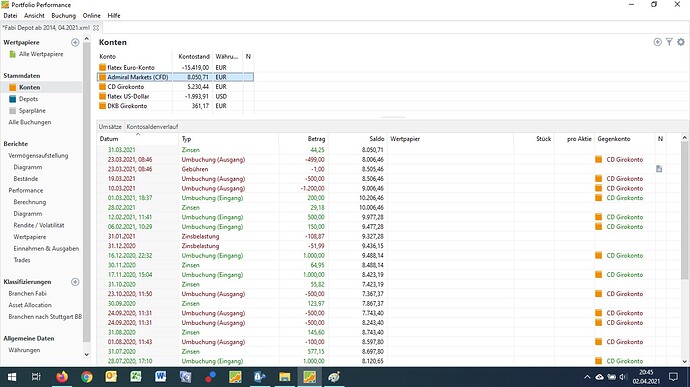Click the CD Girokonto icon in the 19.03.2021 row
Image resolution: width=690 pixels, height=387 pixels.
tap(598, 179)
